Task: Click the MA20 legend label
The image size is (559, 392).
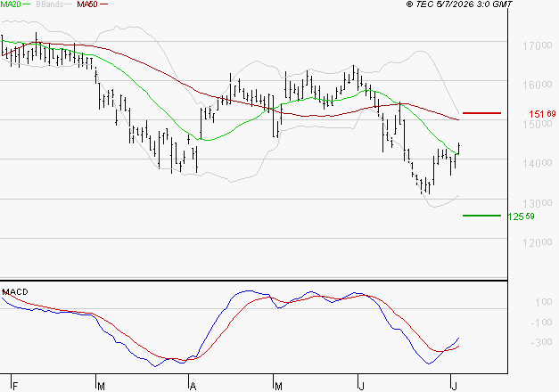Action: [x=10, y=4]
